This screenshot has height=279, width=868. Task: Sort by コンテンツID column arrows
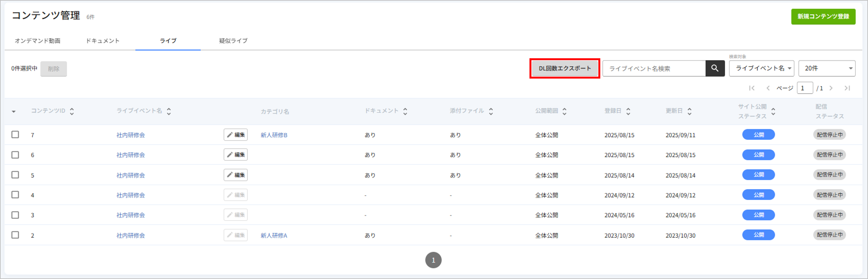tap(72, 111)
